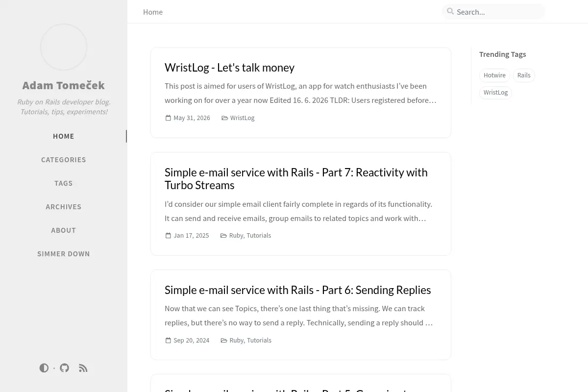Toggle dark mode with the half-circle icon
The height and width of the screenshot is (392, 588).
[44, 368]
